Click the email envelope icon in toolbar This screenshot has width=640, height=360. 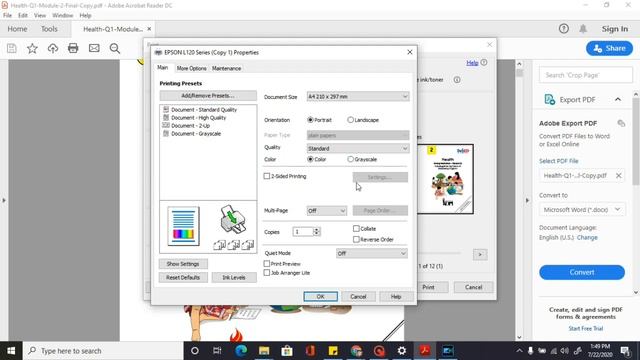(x=94, y=48)
